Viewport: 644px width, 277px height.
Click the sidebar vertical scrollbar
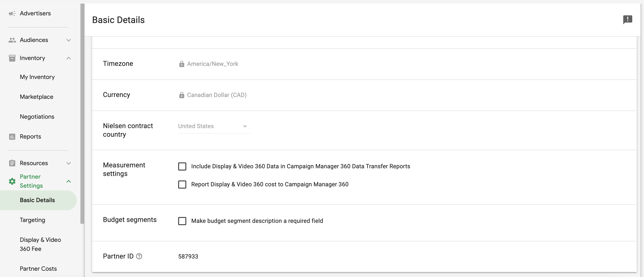[82, 114]
